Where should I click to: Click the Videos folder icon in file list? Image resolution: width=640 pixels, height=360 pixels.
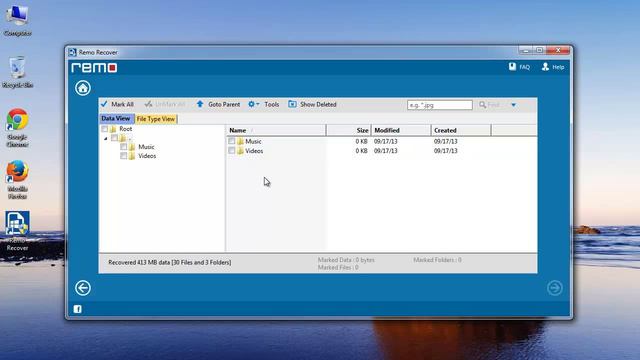240,151
